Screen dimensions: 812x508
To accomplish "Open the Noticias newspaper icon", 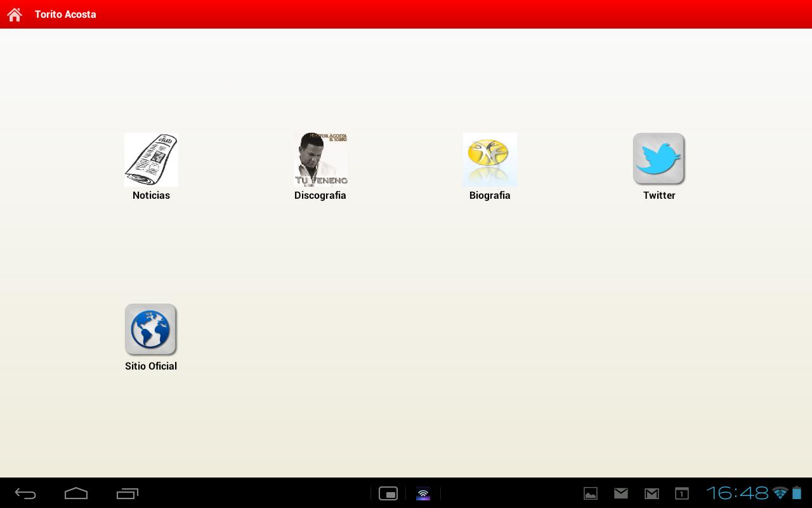I will pyautogui.click(x=151, y=159).
